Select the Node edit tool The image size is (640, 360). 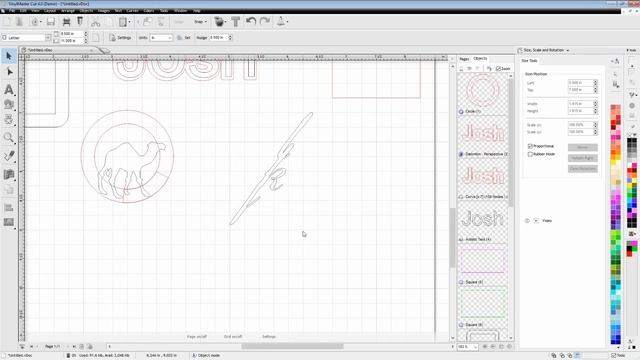9,72
